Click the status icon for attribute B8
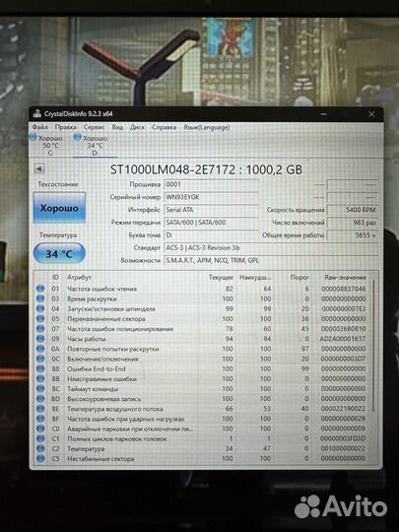This screenshot has height=532, width=399. point(40,368)
